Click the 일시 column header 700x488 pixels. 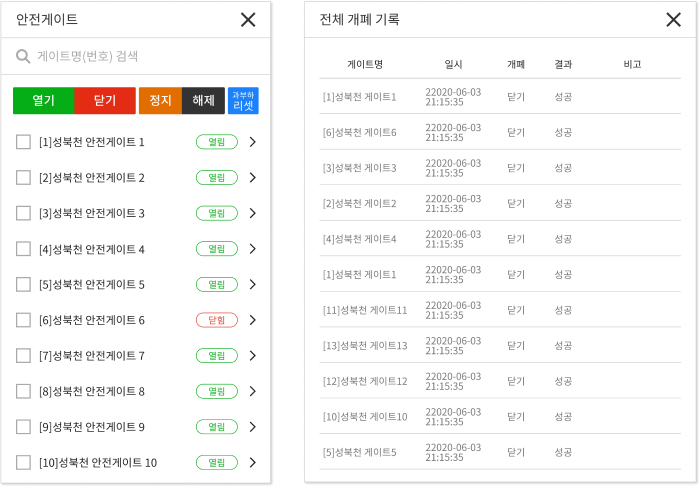coord(453,64)
